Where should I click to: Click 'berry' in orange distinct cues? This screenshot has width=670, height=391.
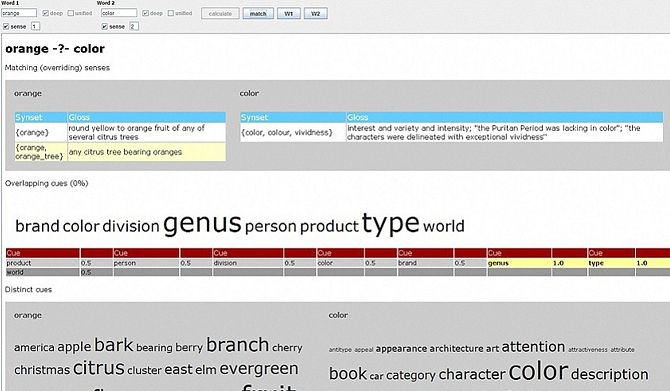click(x=189, y=348)
